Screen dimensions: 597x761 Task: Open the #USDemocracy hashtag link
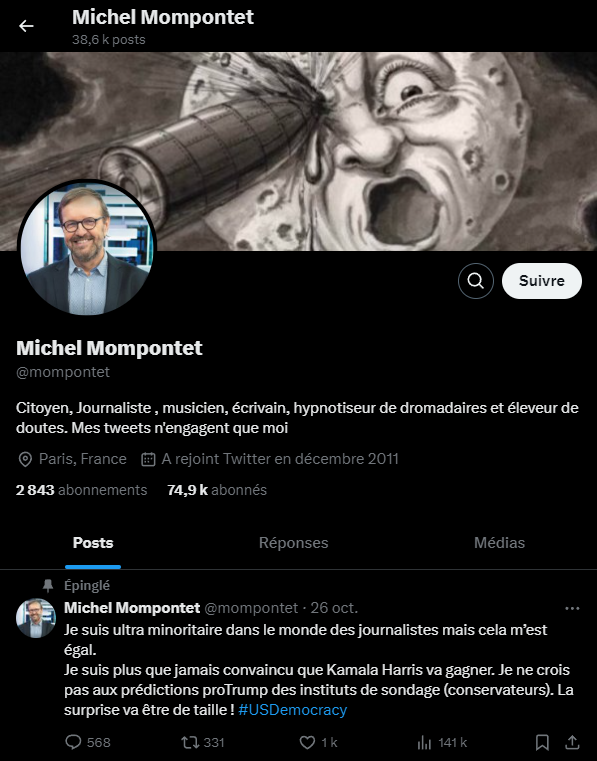pos(293,710)
